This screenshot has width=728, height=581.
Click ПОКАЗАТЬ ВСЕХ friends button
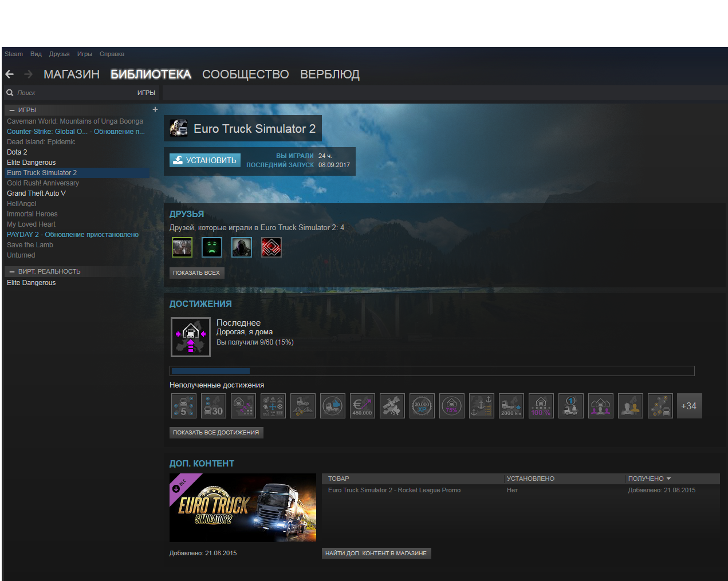pos(196,272)
